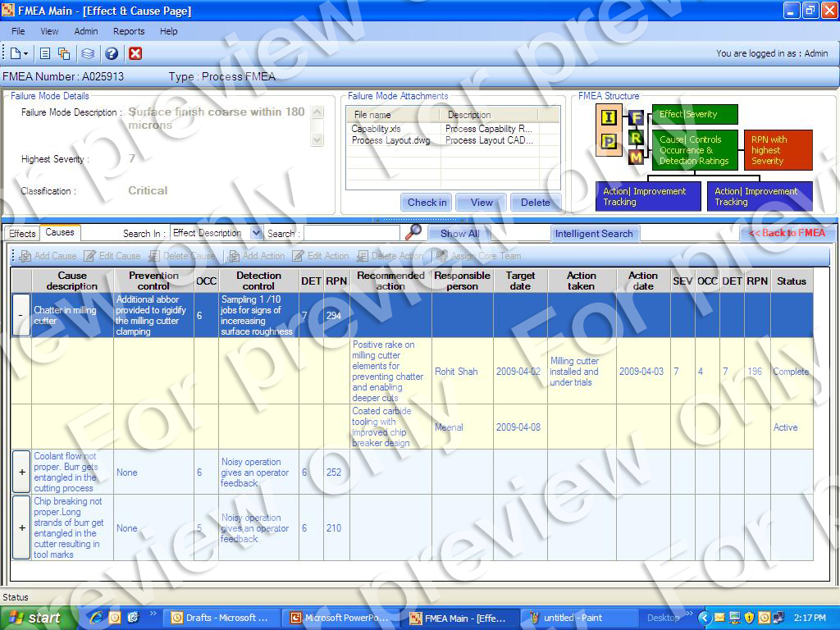Click the red X exit toolbar icon

tap(135, 53)
